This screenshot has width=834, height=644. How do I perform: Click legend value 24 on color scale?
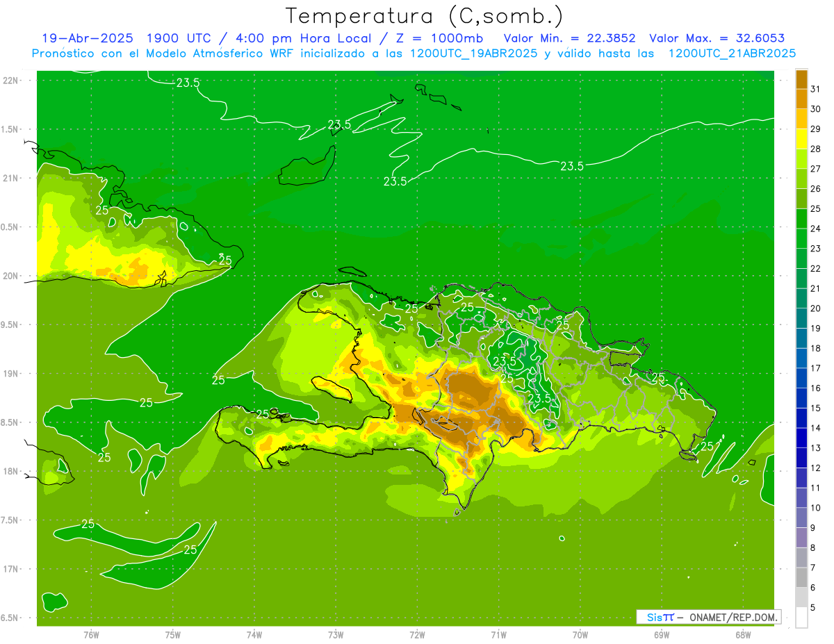pyautogui.click(x=815, y=229)
